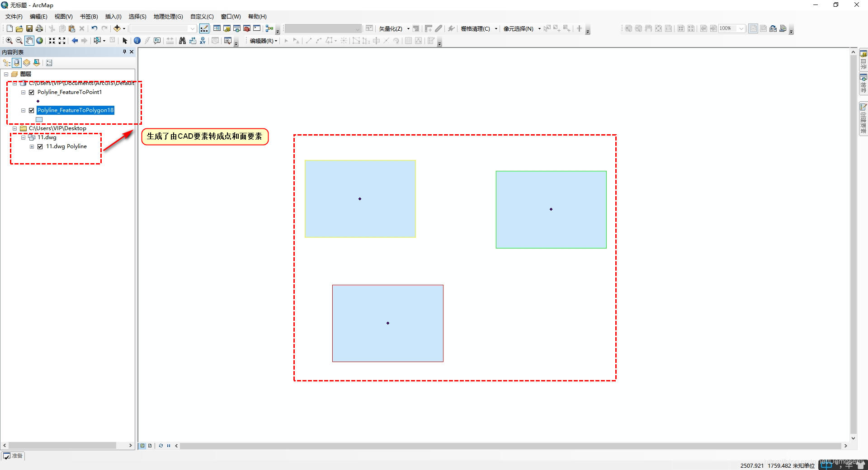This screenshot has width=868, height=470.
Task: Click the Add Data icon
Action: pos(117,28)
